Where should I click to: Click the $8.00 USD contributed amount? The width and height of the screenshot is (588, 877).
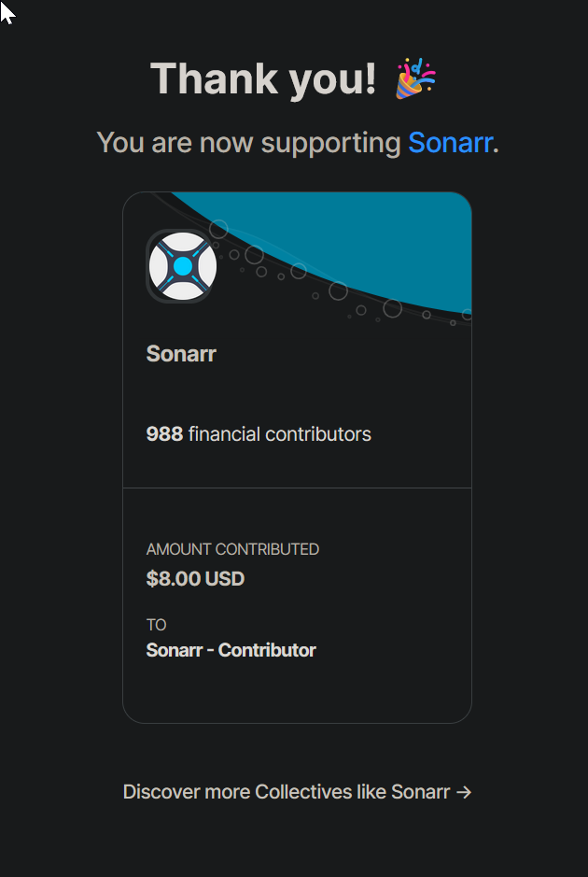195,579
